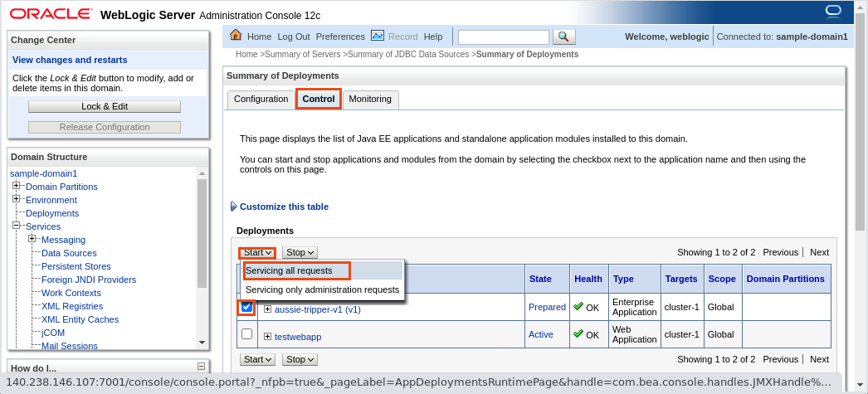Open the testwebapp deployment link
Screen dimensions: 868x394
point(298,337)
